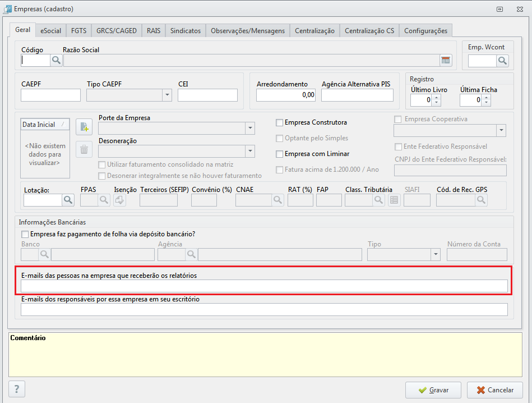Enable pagamento de folha via depósito bancário
Image resolution: width=532 pixels, height=403 pixels.
(x=25, y=234)
